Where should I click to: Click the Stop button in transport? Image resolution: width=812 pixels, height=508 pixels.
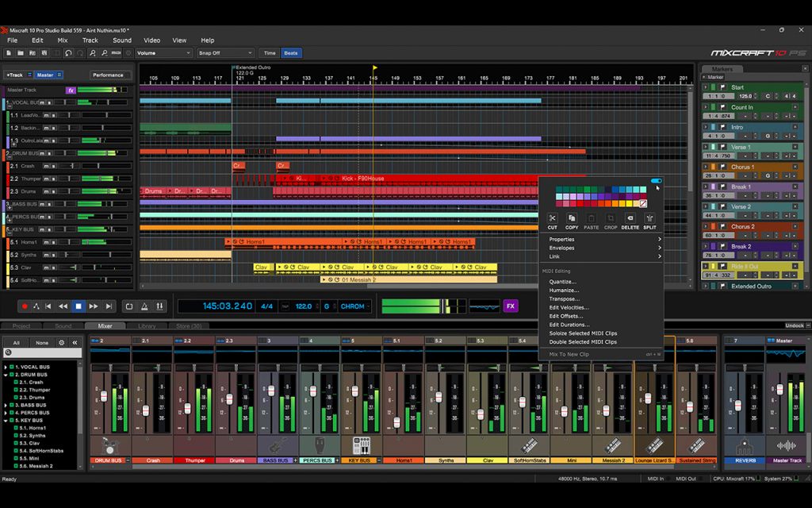[79, 306]
